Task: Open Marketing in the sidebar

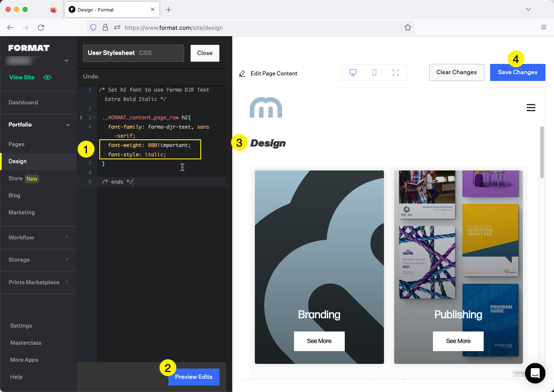Action: pyautogui.click(x=22, y=212)
